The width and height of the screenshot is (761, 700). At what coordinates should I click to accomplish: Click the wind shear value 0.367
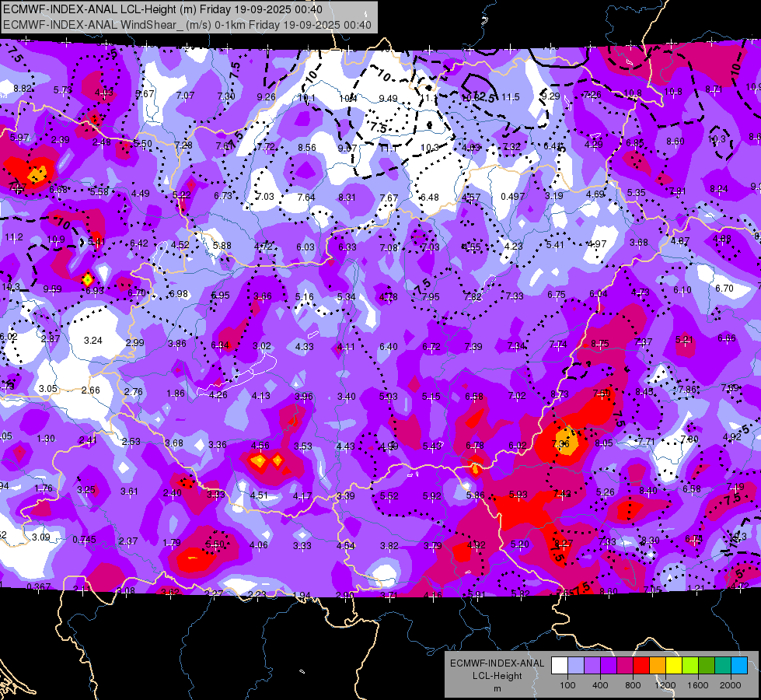(38, 586)
